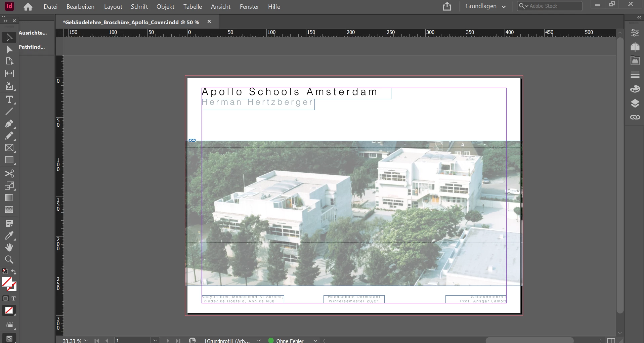Open the page number dropdown
This screenshot has height=343, width=644.
tap(155, 340)
